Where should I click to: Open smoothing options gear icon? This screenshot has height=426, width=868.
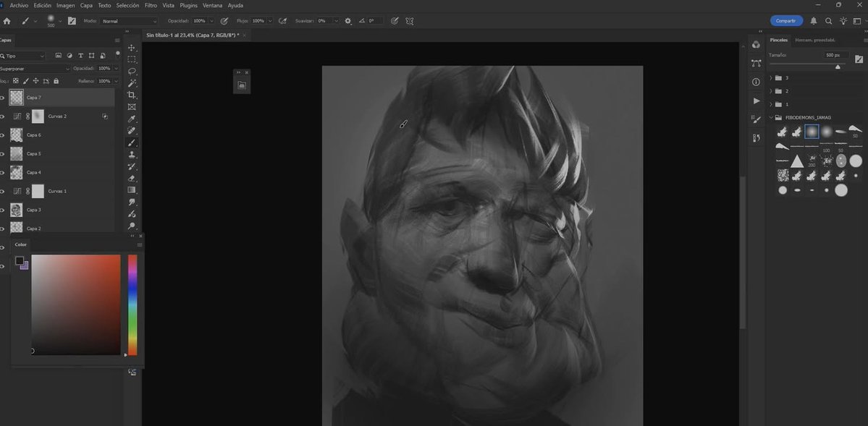347,21
